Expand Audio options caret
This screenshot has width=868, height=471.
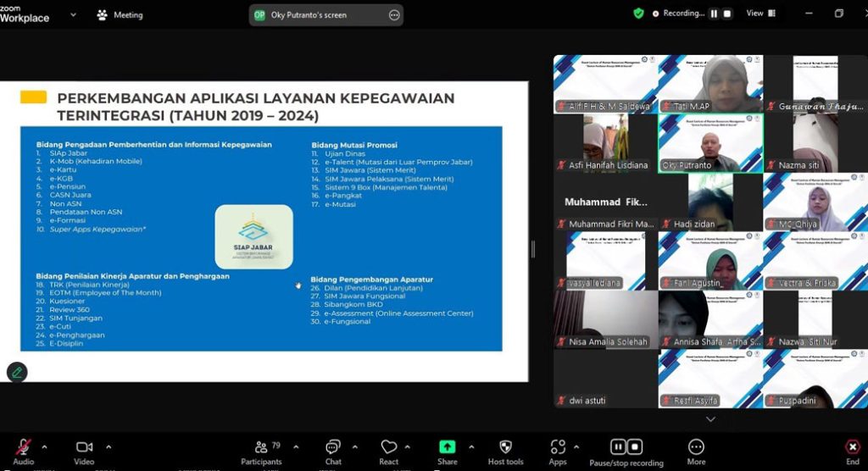pos(44,446)
